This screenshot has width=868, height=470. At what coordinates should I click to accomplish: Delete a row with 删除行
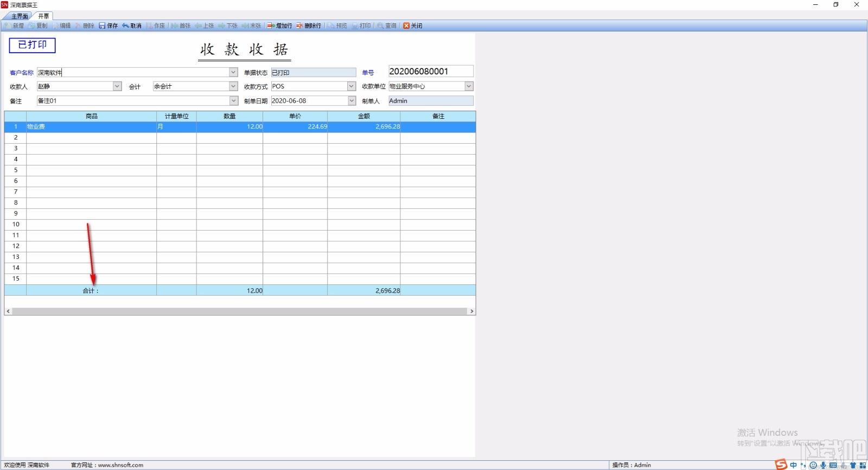[299, 26]
